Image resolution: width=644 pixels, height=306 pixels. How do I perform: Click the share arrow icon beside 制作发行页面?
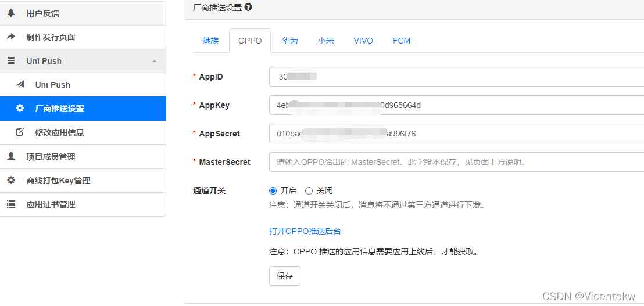click(11, 37)
